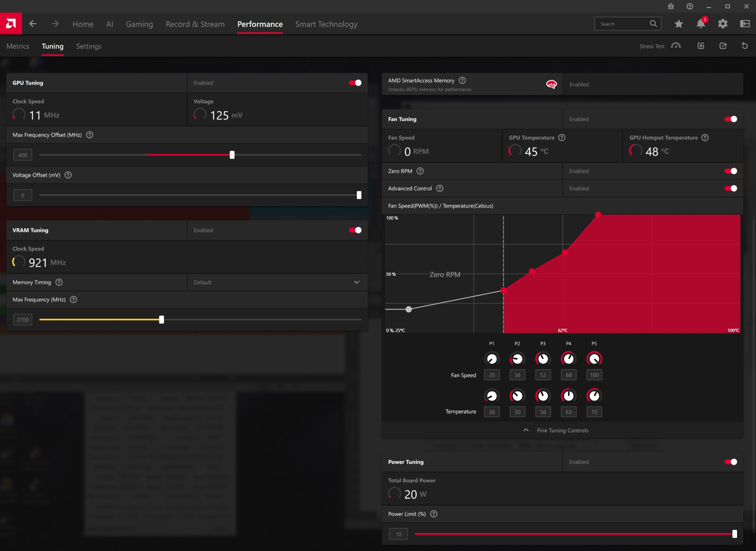Switch to the Metrics subtab
Screen dimensions: 756x551
(17, 46)
